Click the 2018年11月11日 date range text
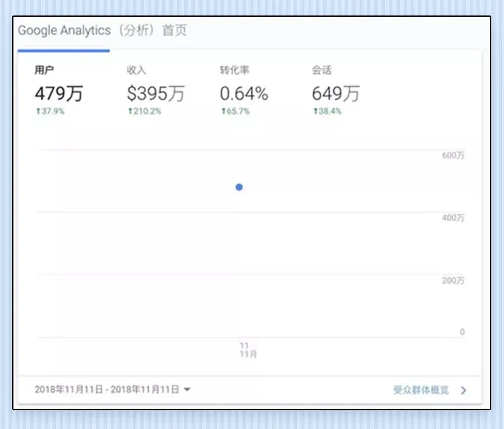 pyautogui.click(x=107, y=389)
